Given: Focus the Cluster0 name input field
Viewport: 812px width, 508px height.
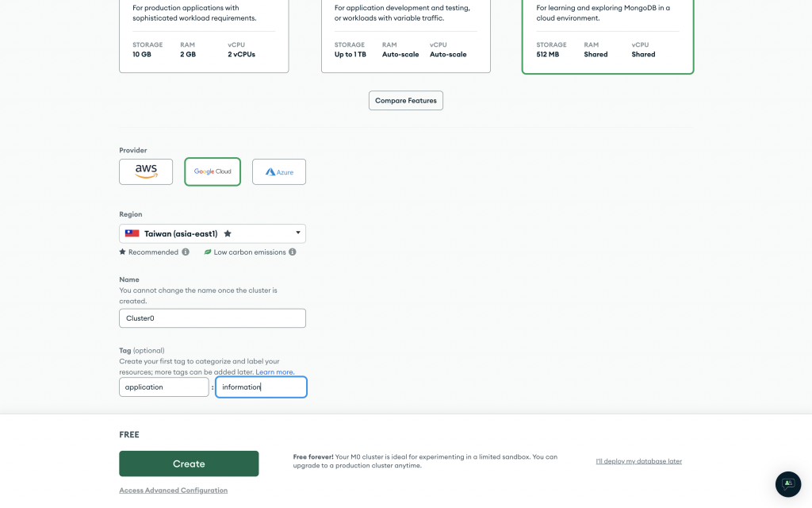Looking at the screenshot, I should [x=213, y=318].
